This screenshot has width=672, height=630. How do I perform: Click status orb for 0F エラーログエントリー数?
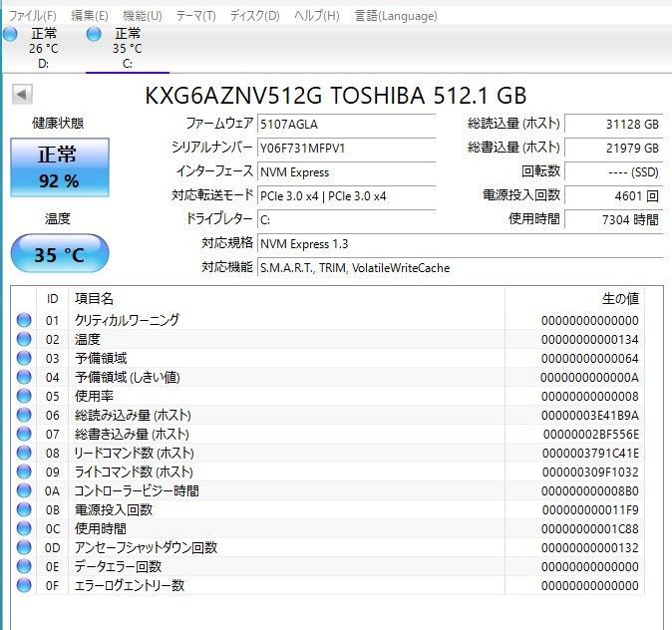coord(24,585)
